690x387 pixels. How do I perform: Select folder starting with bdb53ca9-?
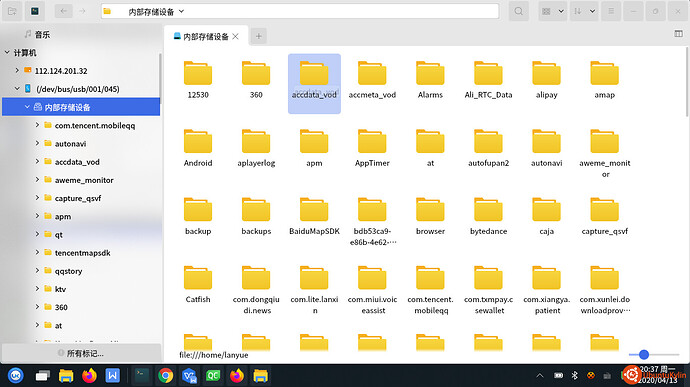click(x=372, y=222)
